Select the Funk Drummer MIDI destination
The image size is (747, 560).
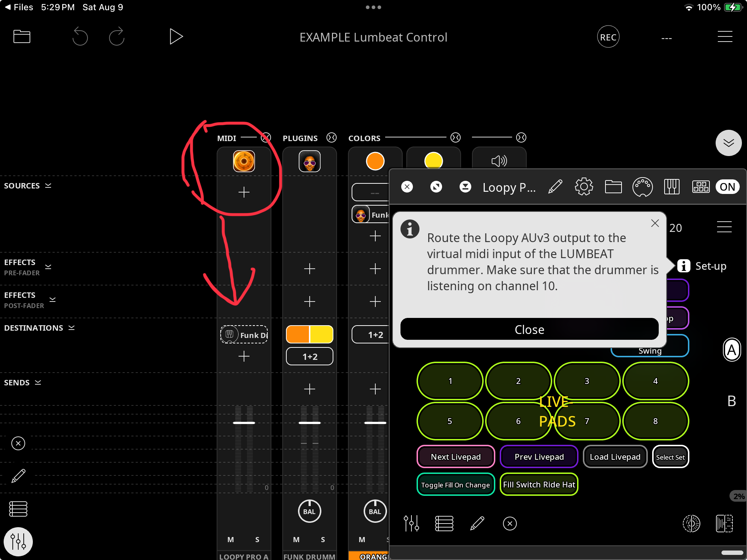point(244,334)
